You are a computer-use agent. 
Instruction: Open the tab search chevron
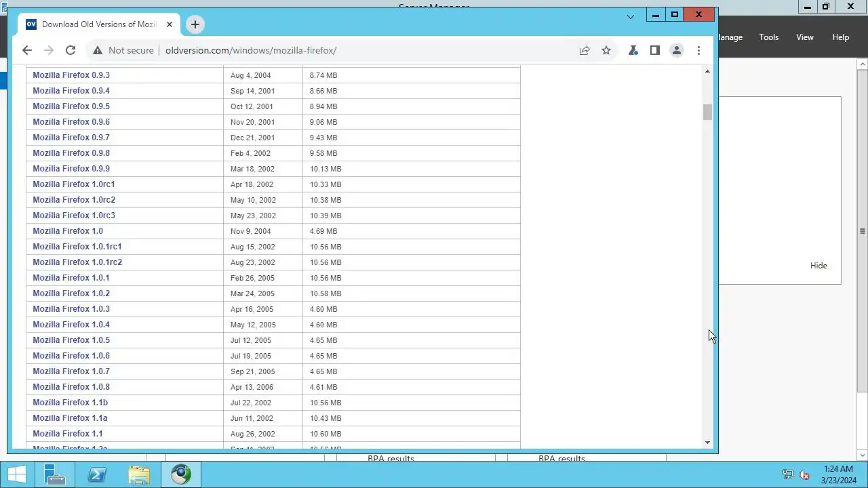pos(631,16)
